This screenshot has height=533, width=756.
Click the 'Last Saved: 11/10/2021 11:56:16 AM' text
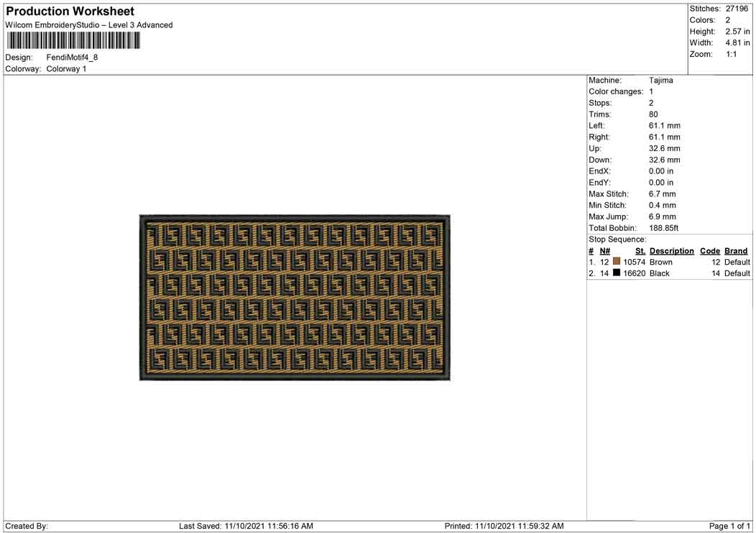tap(246, 527)
